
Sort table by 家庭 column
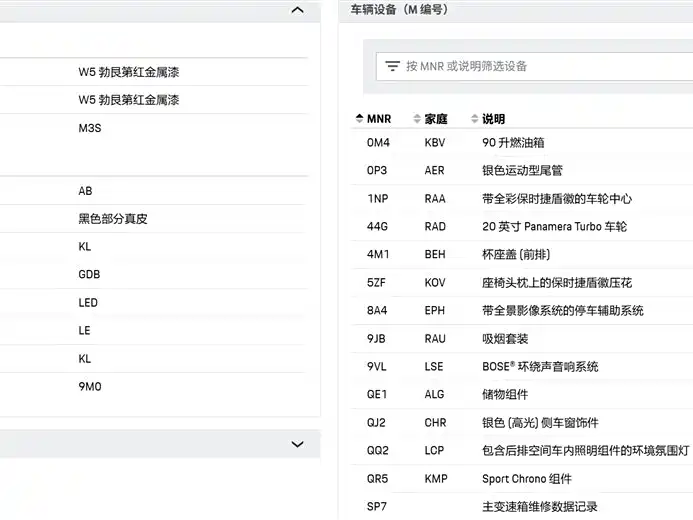pyautogui.click(x=430, y=119)
